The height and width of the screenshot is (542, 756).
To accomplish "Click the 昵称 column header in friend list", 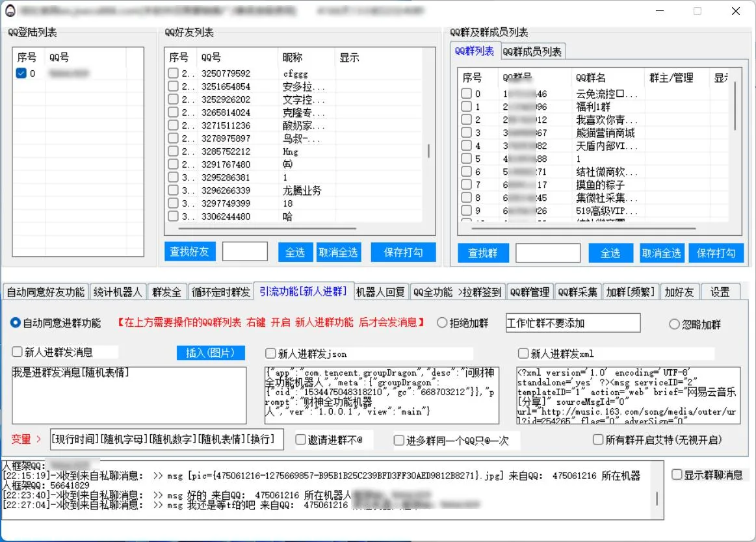I will pos(307,57).
